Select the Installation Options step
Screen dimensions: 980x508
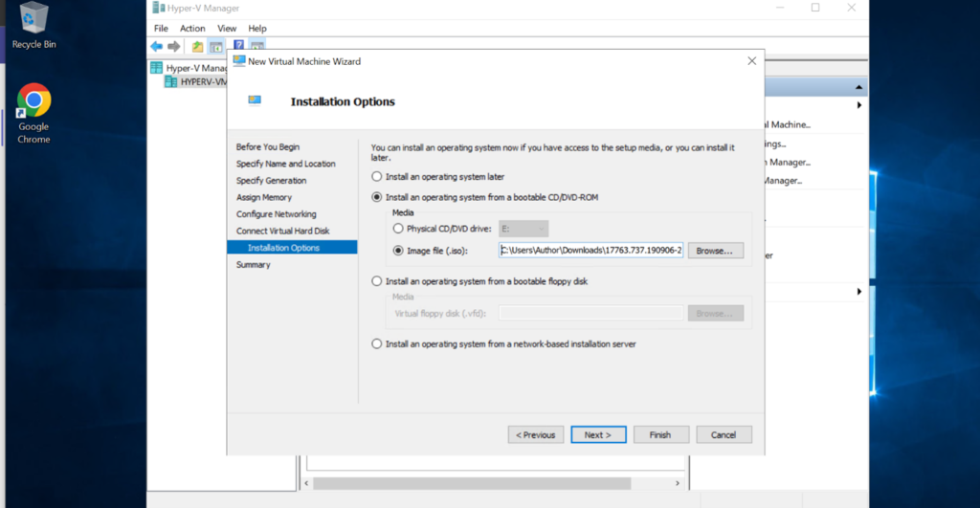point(292,248)
